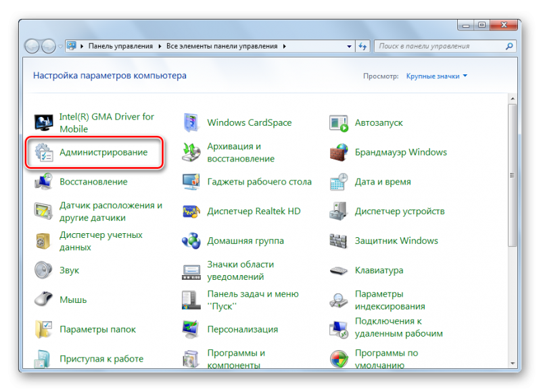
Task: Open the Звук speaker icon
Action: point(43,270)
